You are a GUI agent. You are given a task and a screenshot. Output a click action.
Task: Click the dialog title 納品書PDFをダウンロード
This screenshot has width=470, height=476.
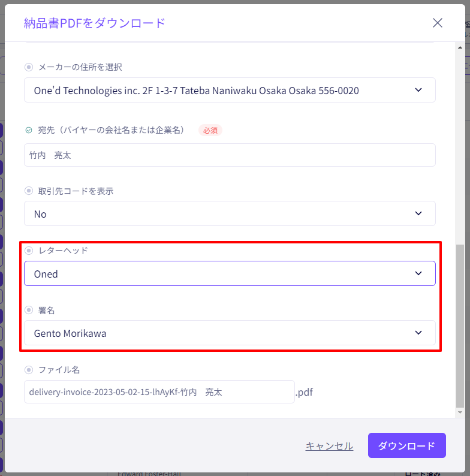[95, 23]
